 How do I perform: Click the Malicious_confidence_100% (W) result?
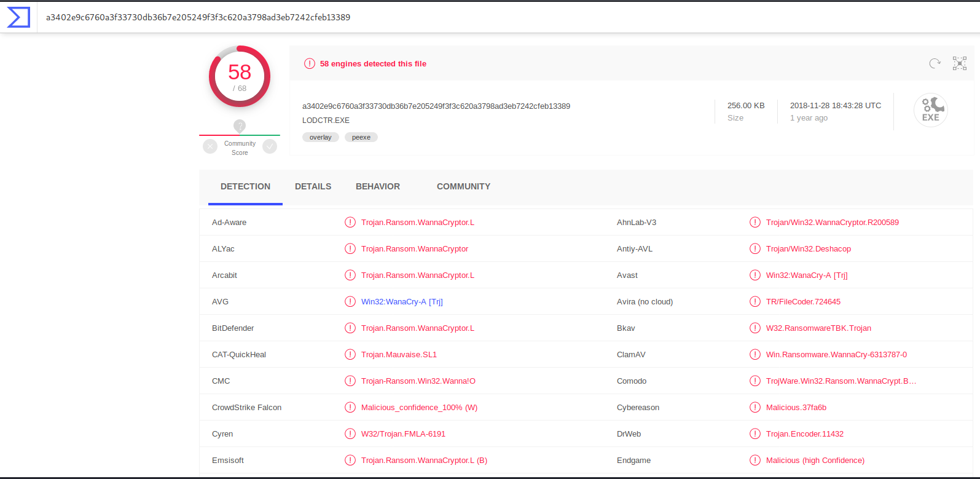tap(419, 407)
